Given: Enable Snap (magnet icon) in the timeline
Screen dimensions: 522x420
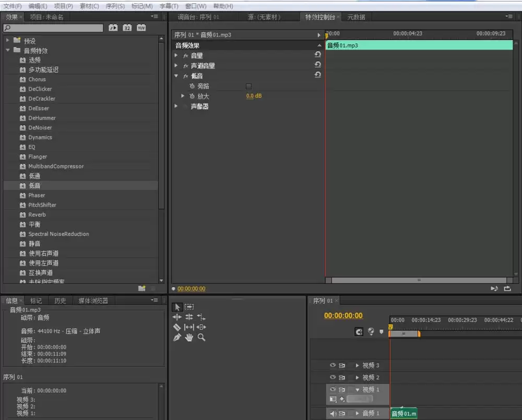Looking at the screenshot, I should [359, 332].
